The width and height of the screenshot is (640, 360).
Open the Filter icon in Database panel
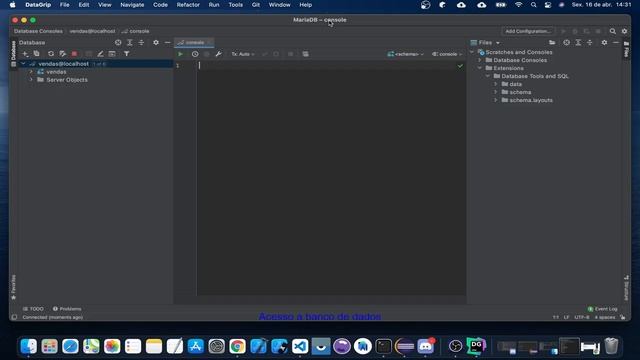127,54
